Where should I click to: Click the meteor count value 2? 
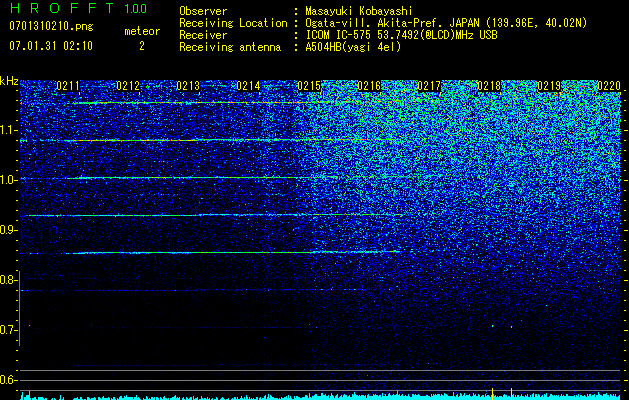142,46
